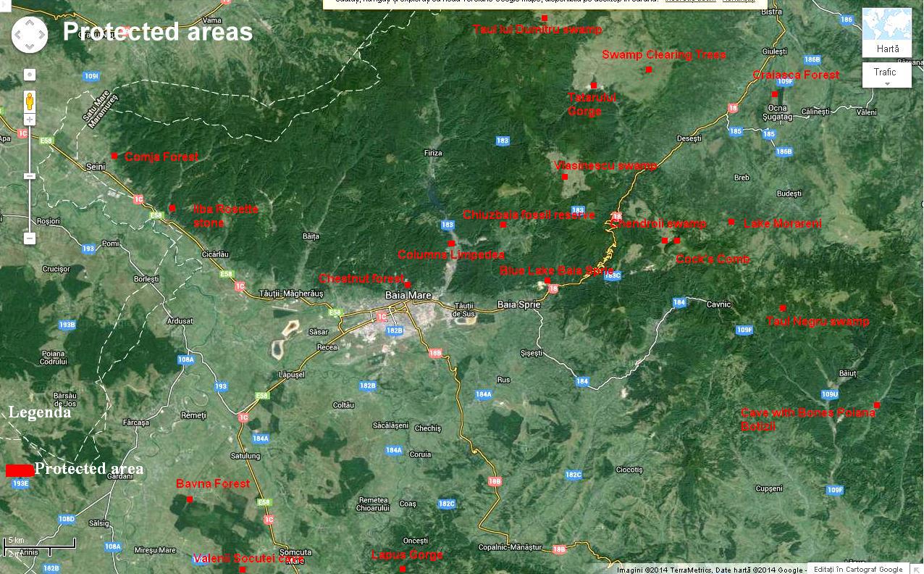Click the Firiza place label

point(432,153)
